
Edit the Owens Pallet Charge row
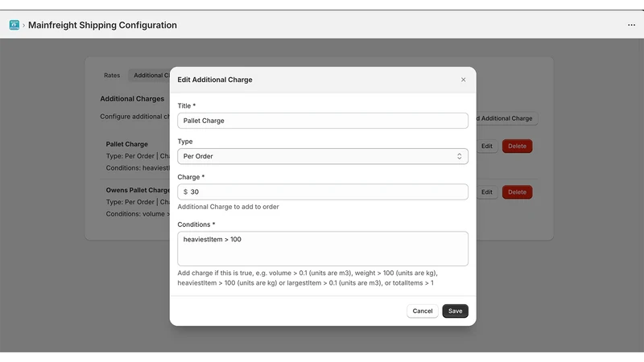[x=487, y=192]
